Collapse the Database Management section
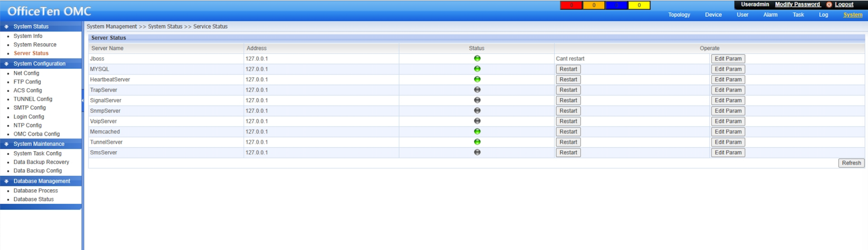 click(41, 181)
